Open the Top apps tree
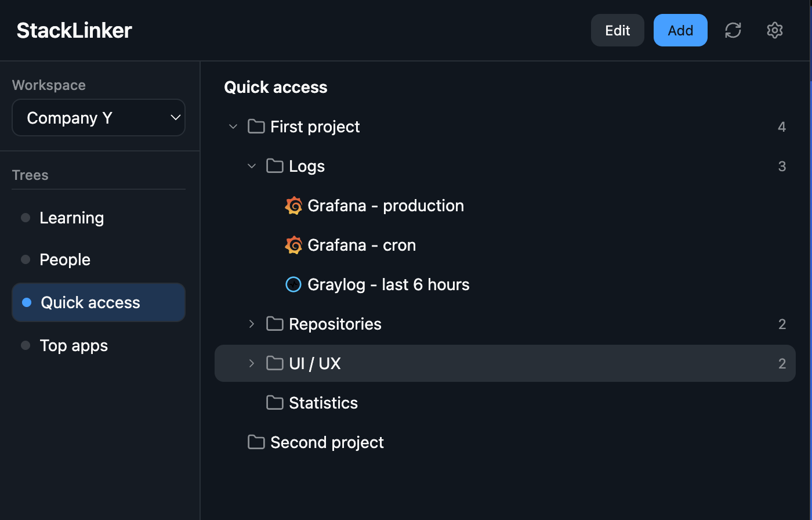This screenshot has height=520, width=812. pyautogui.click(x=74, y=345)
